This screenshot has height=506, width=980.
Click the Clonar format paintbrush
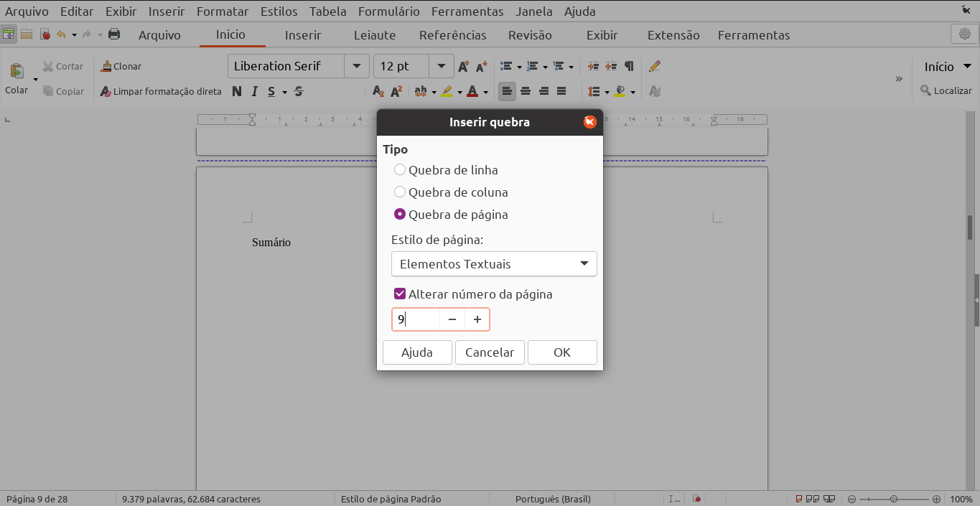(x=121, y=66)
